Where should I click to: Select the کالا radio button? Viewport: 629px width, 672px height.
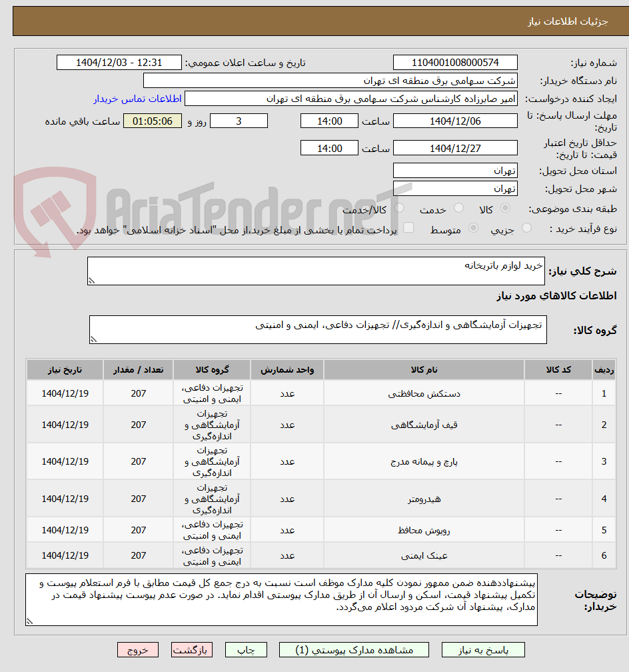(506, 208)
